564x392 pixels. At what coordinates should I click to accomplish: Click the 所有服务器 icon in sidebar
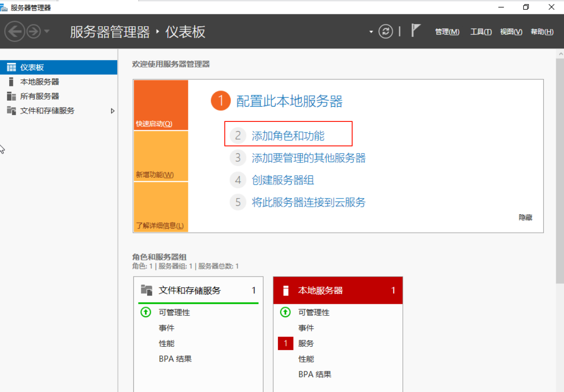click(x=11, y=96)
